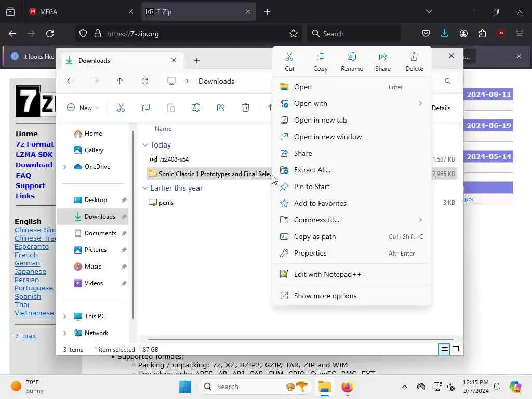The height and width of the screenshot is (399, 532).
Task: Select Open in context menu
Action: 352,87
